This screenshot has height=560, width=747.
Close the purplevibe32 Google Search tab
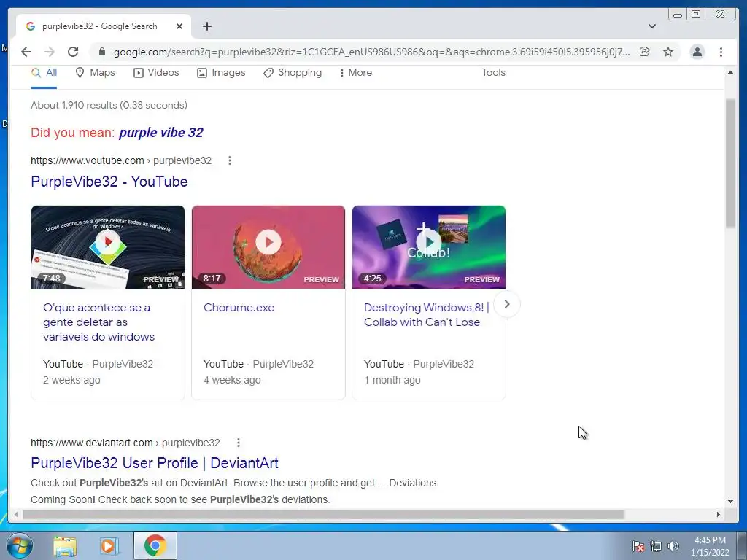[x=179, y=26]
